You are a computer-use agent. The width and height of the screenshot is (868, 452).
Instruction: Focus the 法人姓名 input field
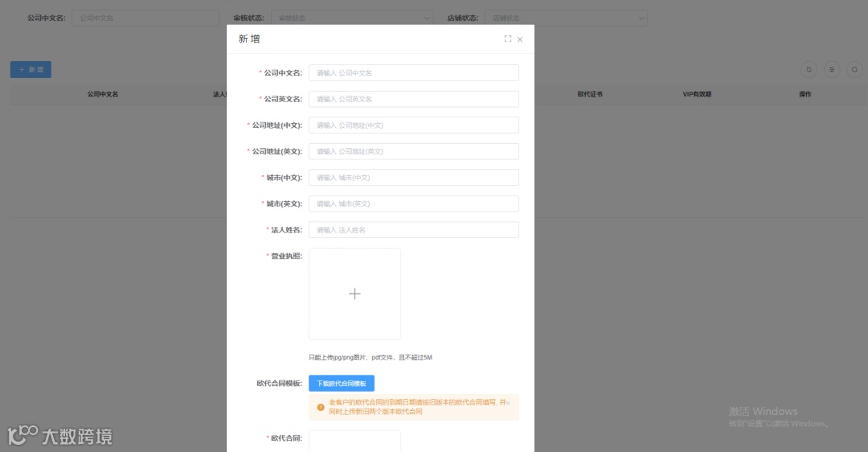click(x=414, y=230)
